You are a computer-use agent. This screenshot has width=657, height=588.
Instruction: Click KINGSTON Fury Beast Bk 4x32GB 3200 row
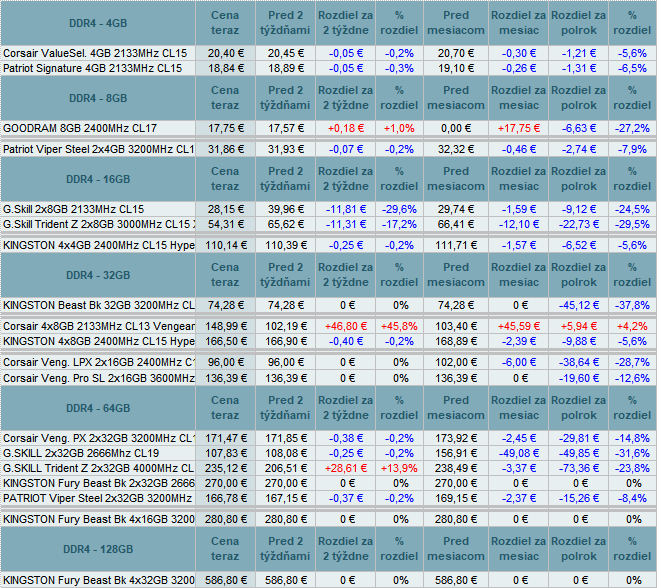328,580
